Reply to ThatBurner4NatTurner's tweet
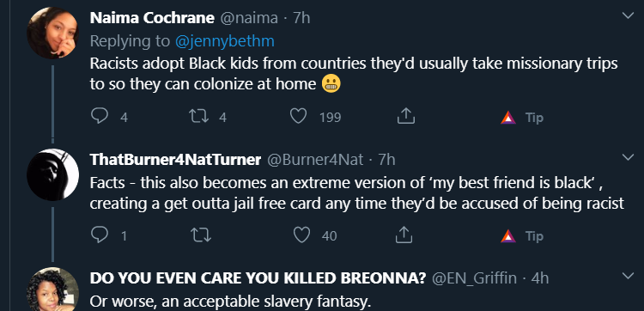Image resolution: width=644 pixels, height=311 pixels. point(99,235)
